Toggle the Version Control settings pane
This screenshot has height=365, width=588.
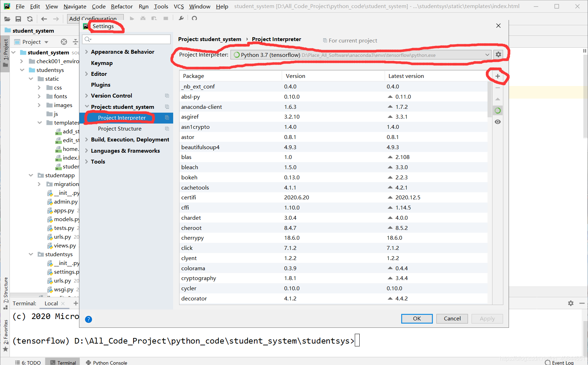pyautogui.click(x=111, y=95)
